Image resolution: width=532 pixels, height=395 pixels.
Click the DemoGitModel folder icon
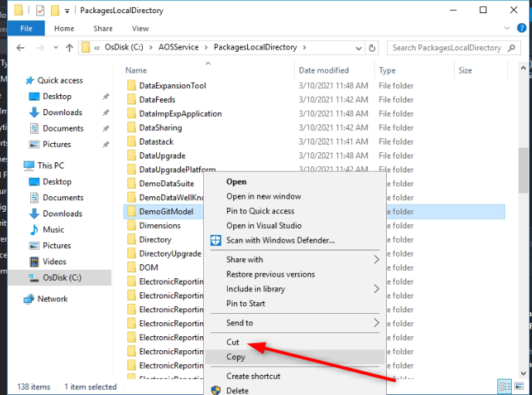(131, 212)
